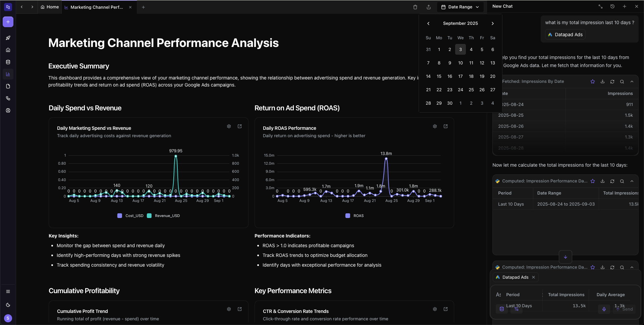Image resolution: width=644 pixels, height=325 pixels.
Task: Click the scroll-to-bottom arrow button in chat
Action: point(566,257)
